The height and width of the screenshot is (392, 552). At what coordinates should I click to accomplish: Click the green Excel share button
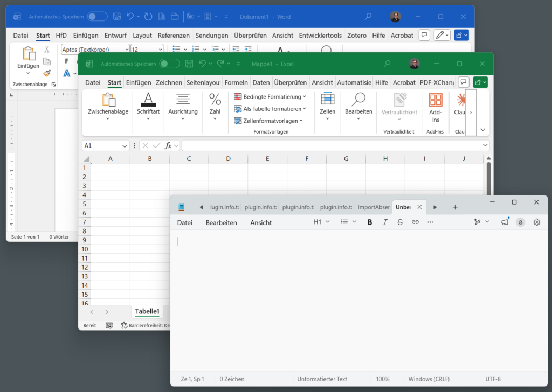(480, 82)
